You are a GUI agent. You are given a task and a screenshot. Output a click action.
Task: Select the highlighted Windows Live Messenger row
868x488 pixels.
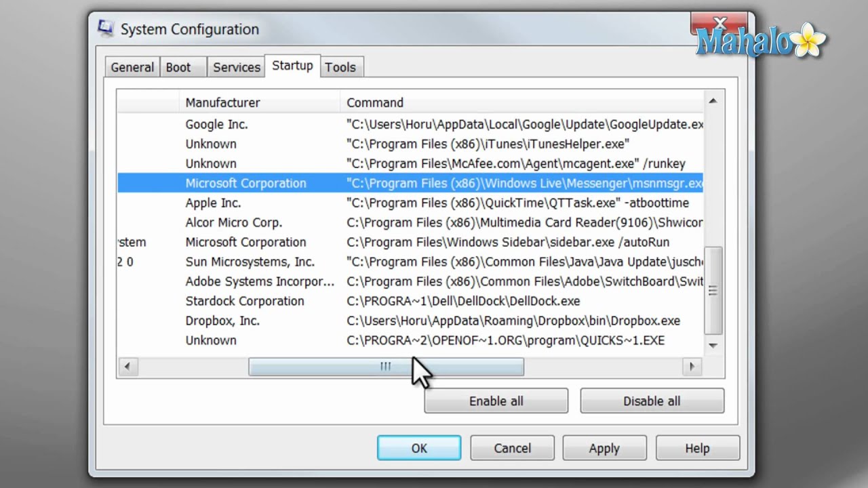[410, 183]
